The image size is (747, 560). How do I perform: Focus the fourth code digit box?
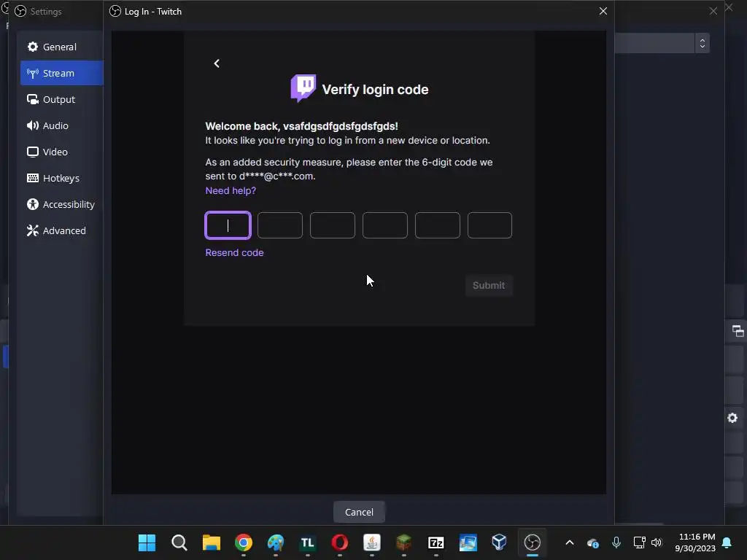point(385,225)
